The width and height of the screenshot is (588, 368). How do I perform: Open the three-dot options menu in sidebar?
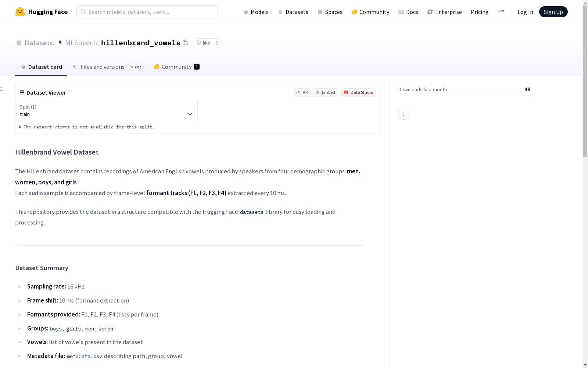tap(404, 114)
